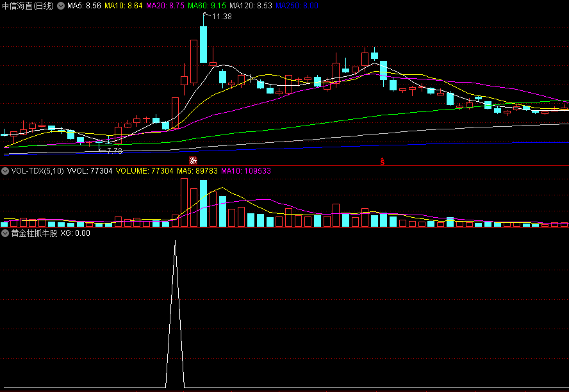This screenshot has height=392, width=569.
Task: Click the tallest cyan candlestick at 11.38 peak
Action: pos(203,44)
